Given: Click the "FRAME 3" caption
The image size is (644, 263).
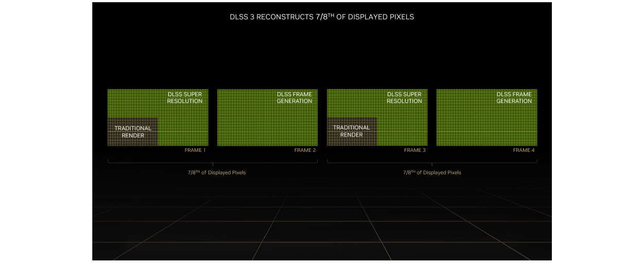Looking at the screenshot, I should [x=415, y=150].
